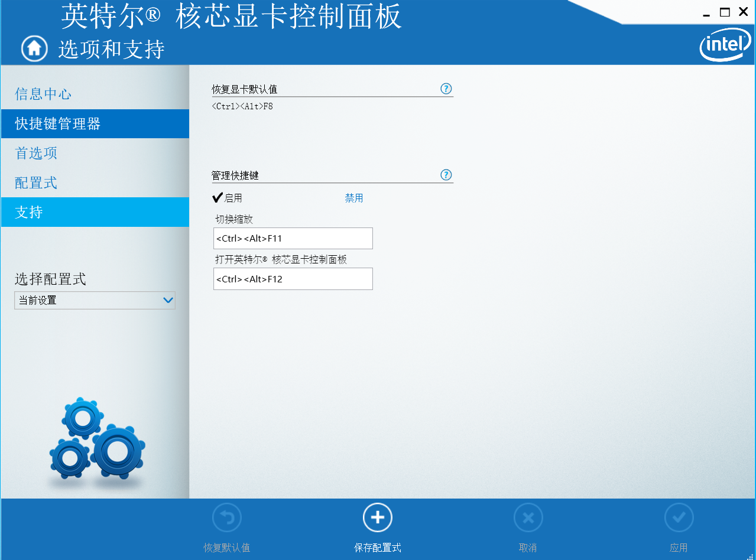Image resolution: width=756 pixels, height=560 pixels.
Task: Open help for 管理快捷键
Action: coord(446,175)
